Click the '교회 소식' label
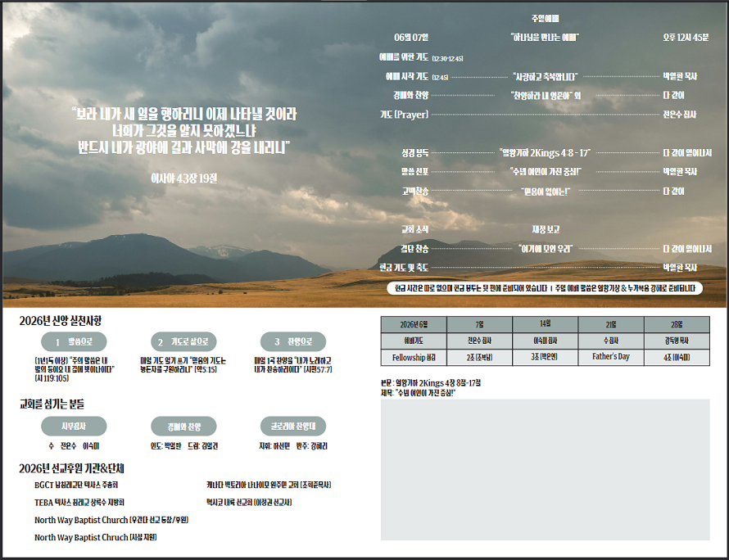 pyautogui.click(x=414, y=229)
